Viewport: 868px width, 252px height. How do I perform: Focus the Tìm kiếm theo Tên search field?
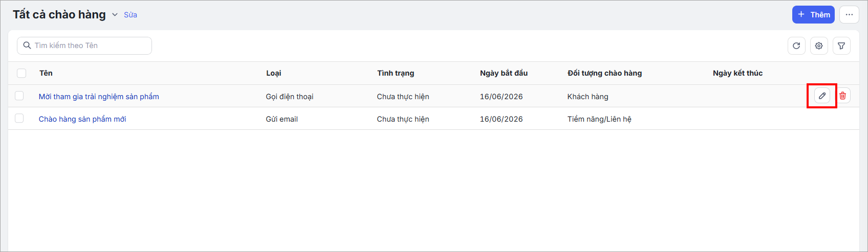tap(84, 45)
